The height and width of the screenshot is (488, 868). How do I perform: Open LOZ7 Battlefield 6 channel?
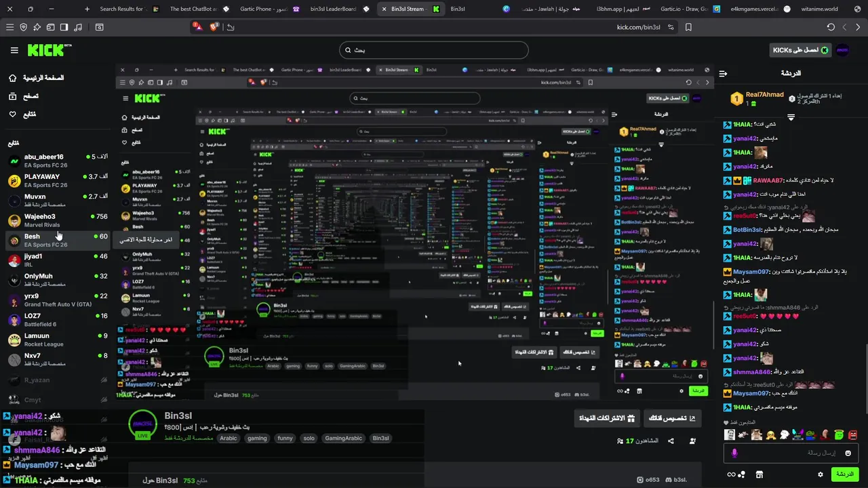coord(57,319)
